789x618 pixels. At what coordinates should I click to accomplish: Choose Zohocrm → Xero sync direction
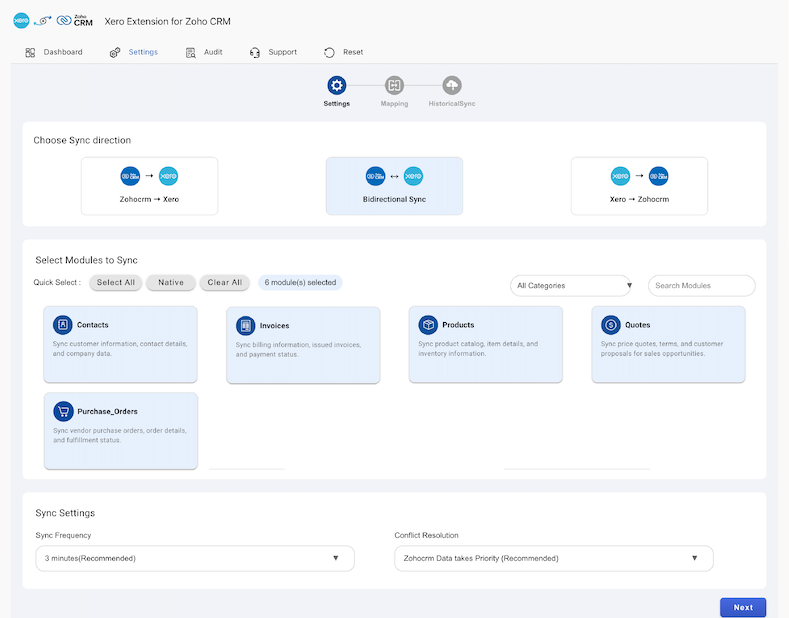149,186
